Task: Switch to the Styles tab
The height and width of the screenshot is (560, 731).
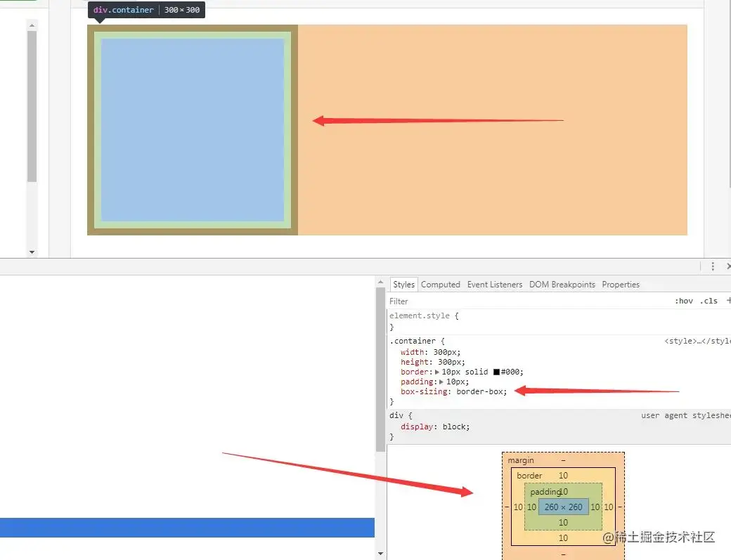Action: pyautogui.click(x=403, y=284)
